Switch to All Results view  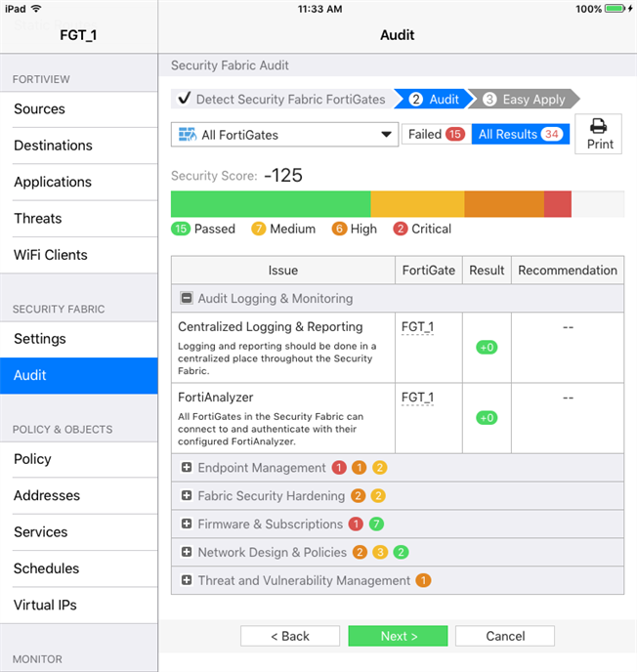coord(520,135)
